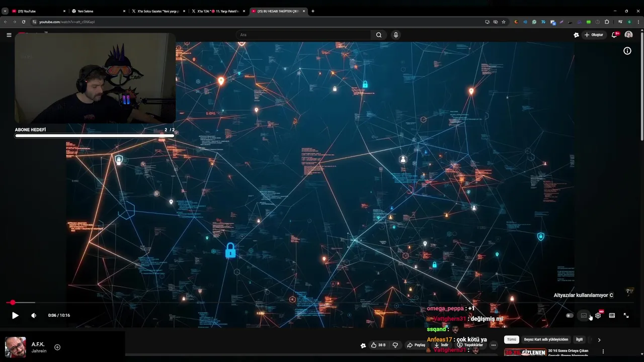The image size is (644, 362).
Task: Select the İlgili filter chip
Action: tap(579, 339)
